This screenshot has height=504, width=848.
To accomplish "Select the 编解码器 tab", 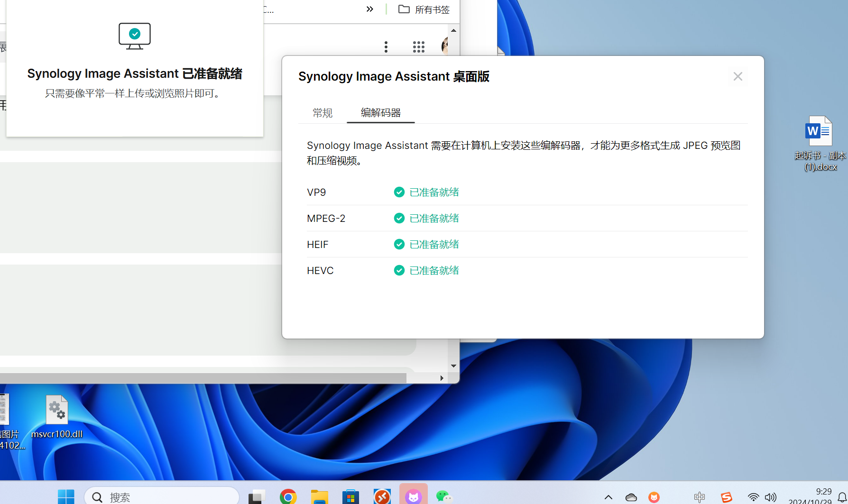I will [381, 113].
